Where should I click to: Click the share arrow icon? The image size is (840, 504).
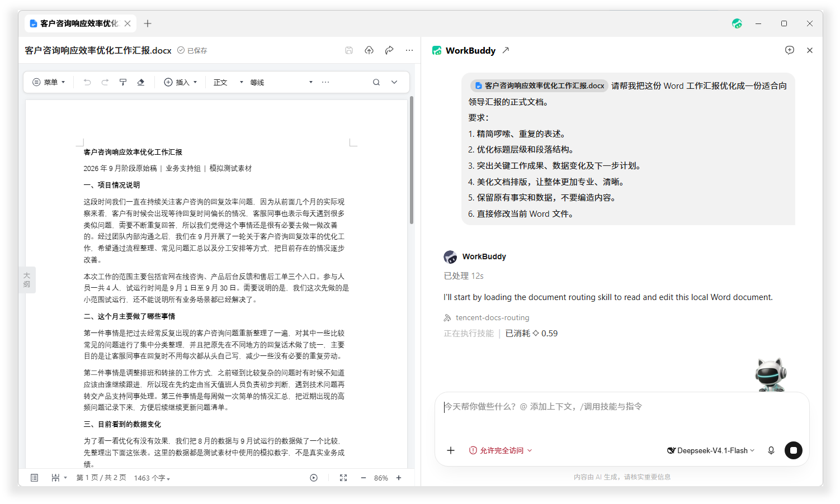pos(389,50)
